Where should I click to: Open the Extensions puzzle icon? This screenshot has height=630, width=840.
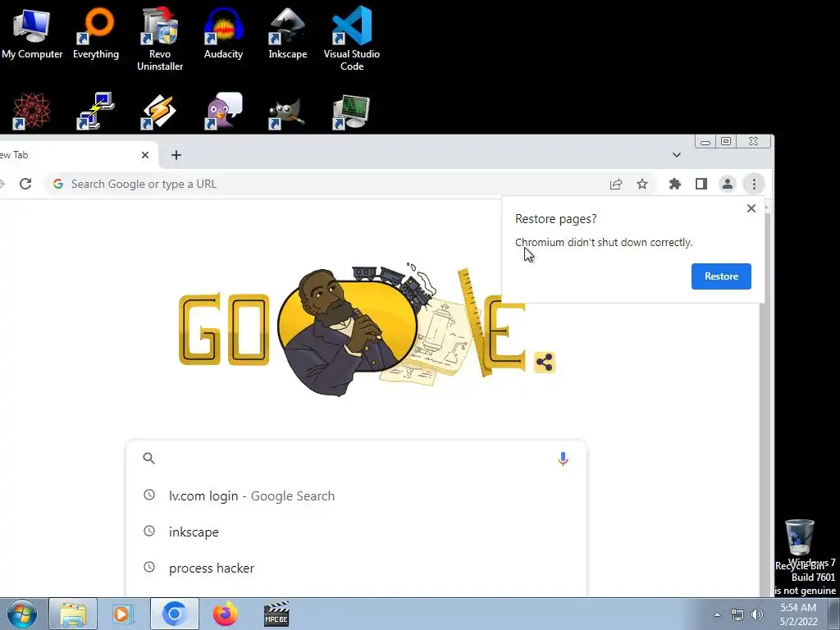coord(675,185)
